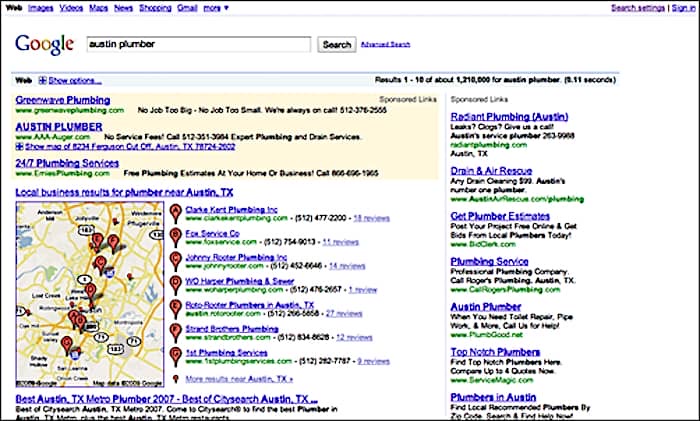Click www.greenwaveplumbing.com URL text

click(70, 110)
